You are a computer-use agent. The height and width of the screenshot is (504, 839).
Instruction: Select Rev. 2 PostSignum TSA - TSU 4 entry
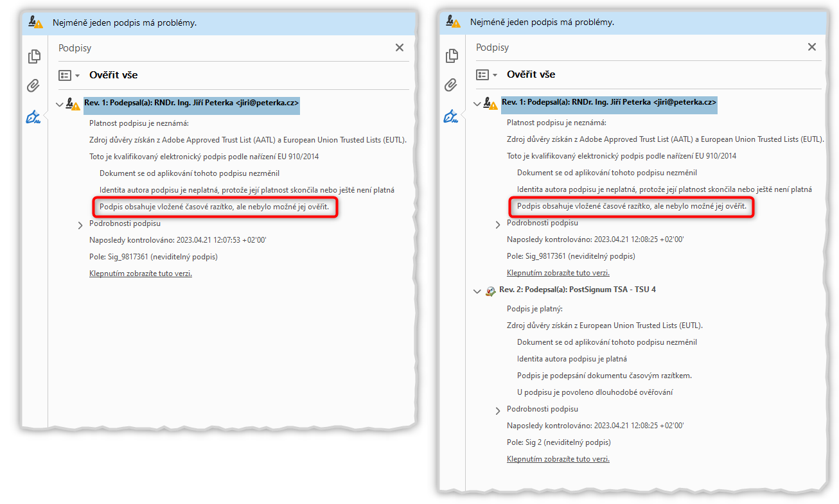[577, 290]
